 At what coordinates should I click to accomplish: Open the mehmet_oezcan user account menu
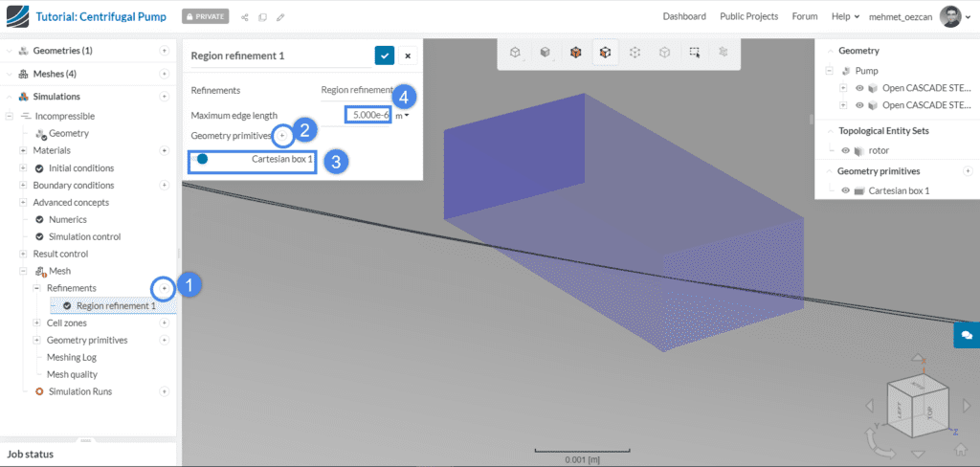coord(920,17)
